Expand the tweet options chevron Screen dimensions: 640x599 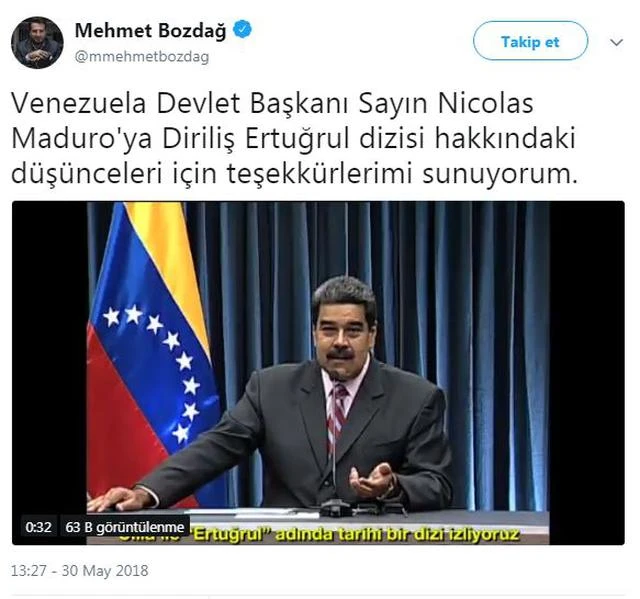point(616,42)
